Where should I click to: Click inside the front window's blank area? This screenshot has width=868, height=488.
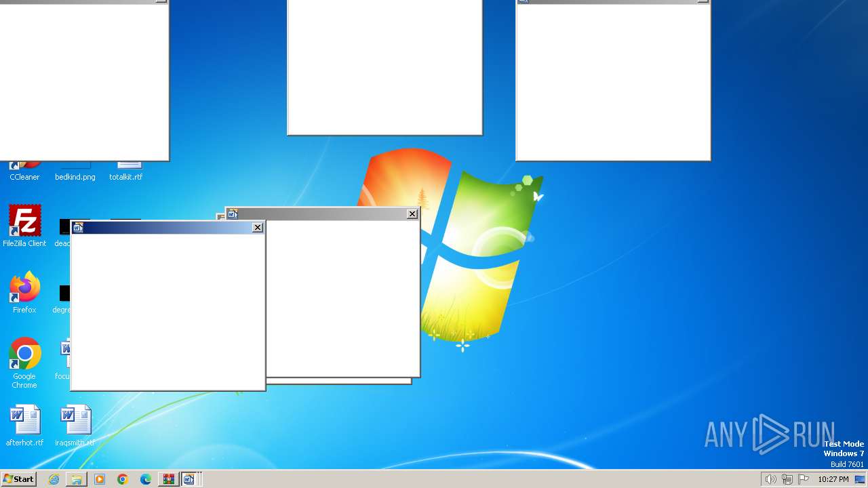[x=167, y=312]
